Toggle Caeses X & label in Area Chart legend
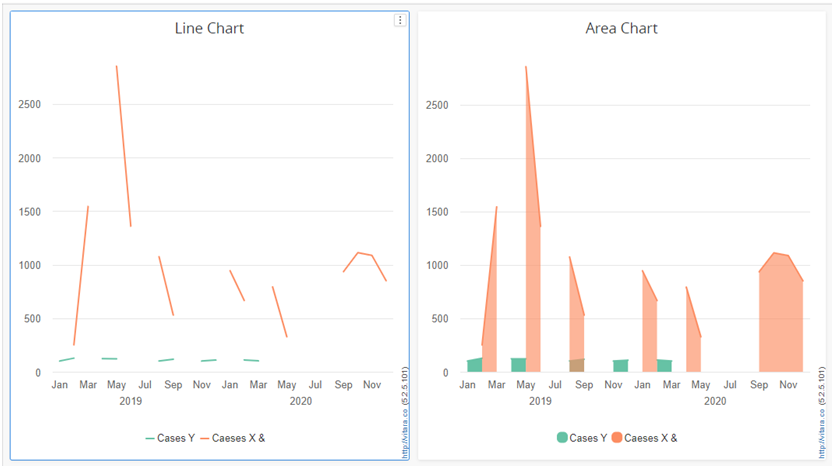The image size is (834, 468). point(655,437)
